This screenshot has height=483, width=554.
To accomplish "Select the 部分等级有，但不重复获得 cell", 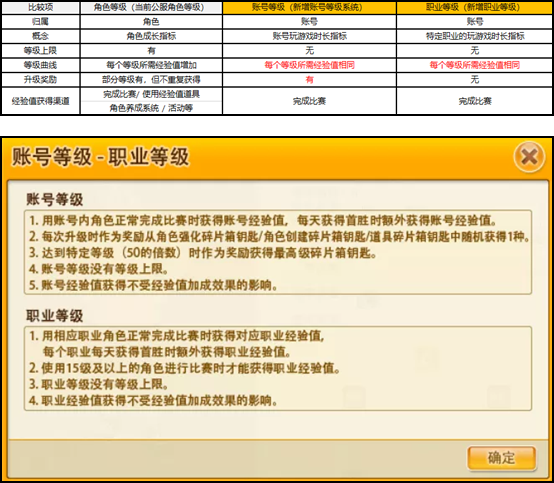I will pyautogui.click(x=151, y=80).
